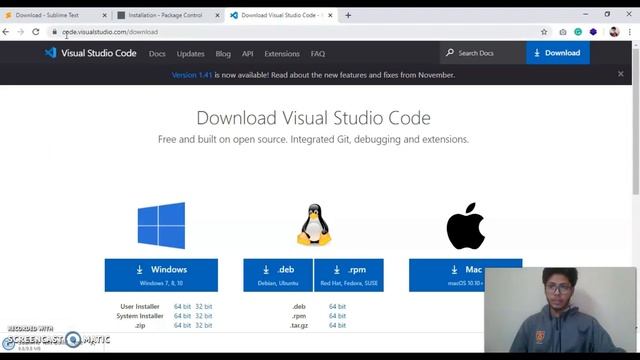Open the Docs navigation item

tap(157, 53)
